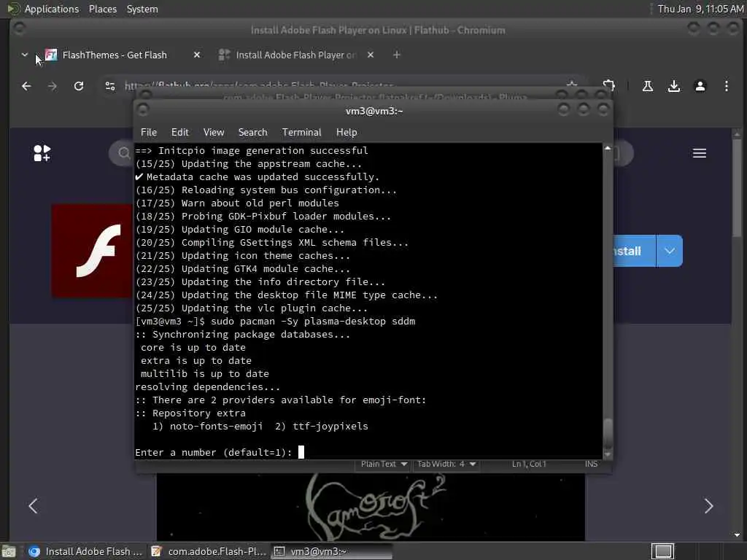Viewport: 747px width, 560px height.
Task: Click the Chromium page scroll down arrow
Action: click(738, 534)
